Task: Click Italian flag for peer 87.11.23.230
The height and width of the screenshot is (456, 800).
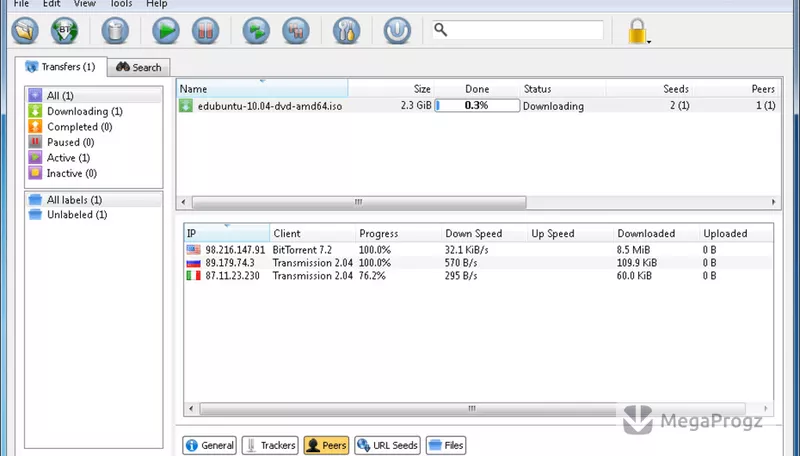Action: [193, 275]
